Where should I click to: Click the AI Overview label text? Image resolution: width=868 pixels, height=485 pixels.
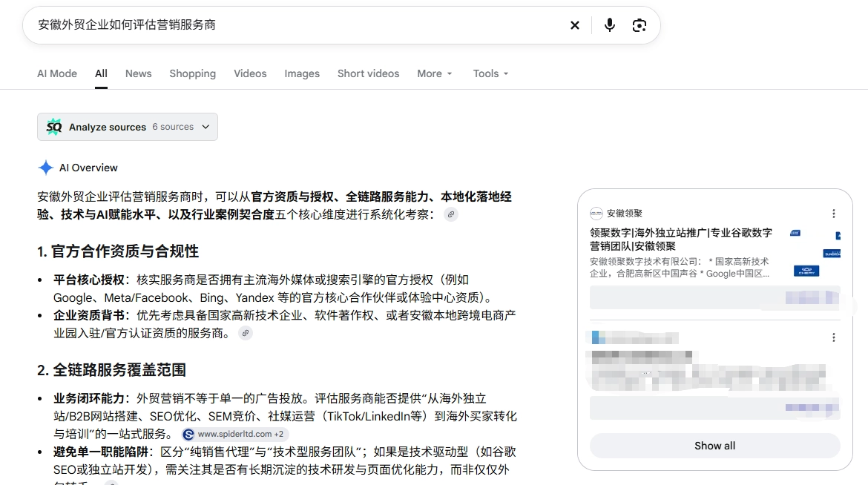pos(88,168)
